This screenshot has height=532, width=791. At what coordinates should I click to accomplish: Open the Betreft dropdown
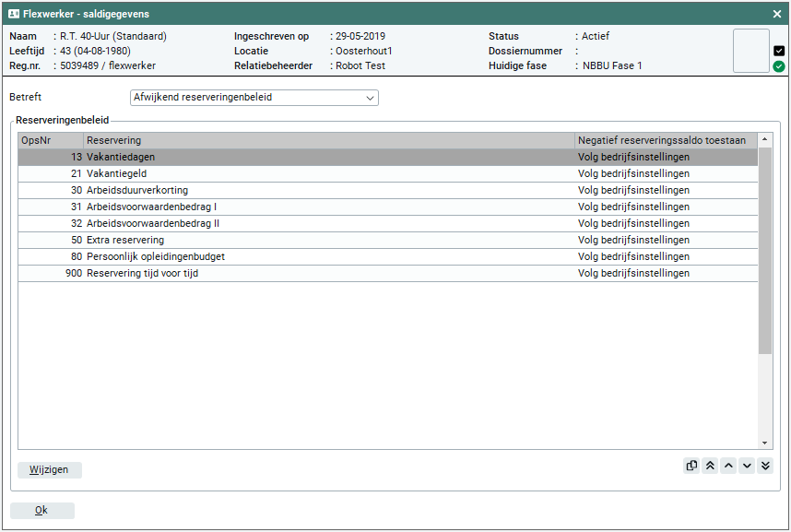[x=254, y=98]
